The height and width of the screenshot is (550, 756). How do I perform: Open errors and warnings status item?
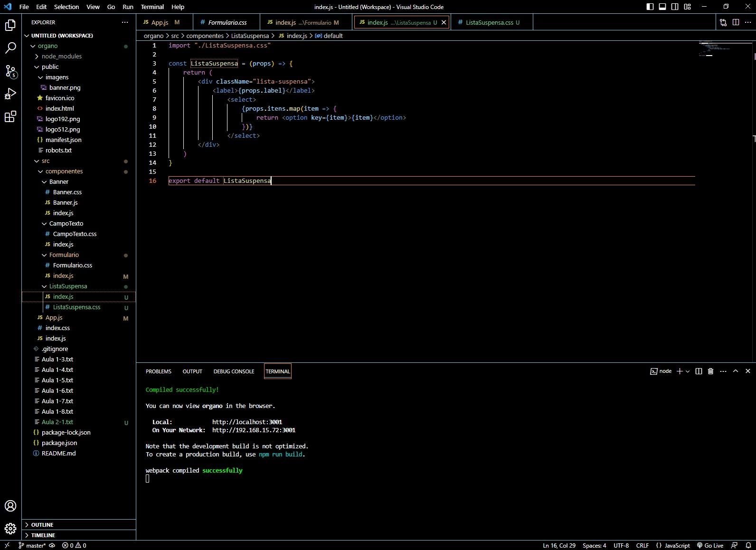(x=74, y=545)
